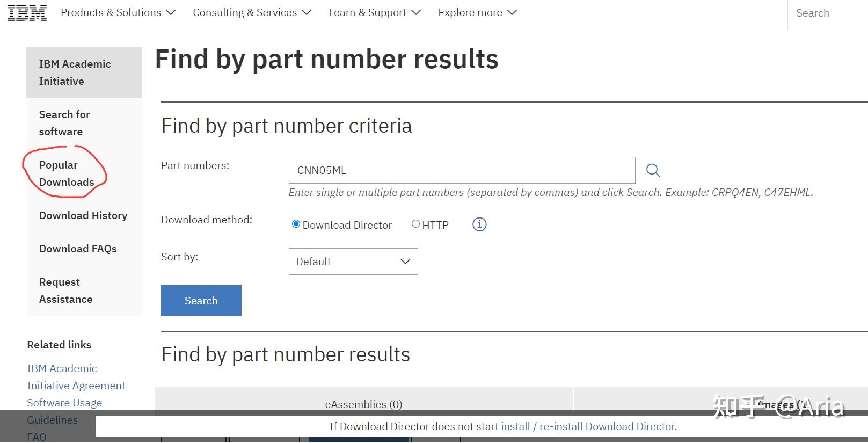This screenshot has height=443, width=868.
Task: Click Request Assistance in sidebar
Action: [65, 291]
